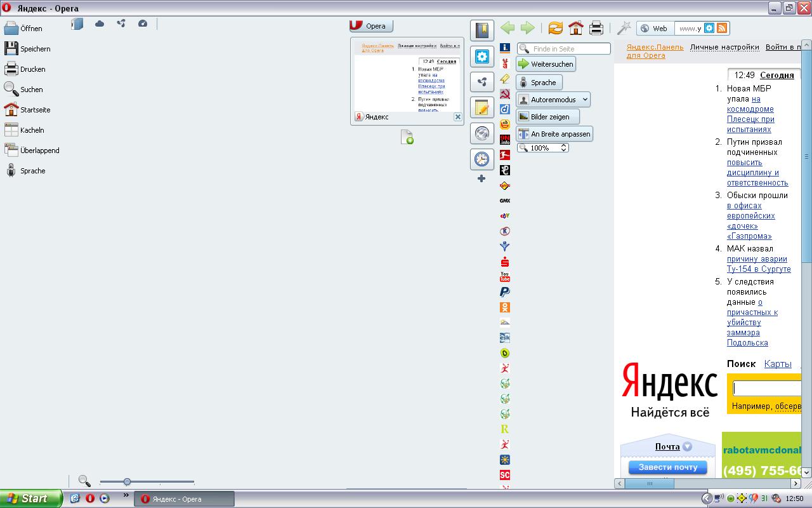Image resolution: width=812 pixels, height=508 pixels.
Task: Click the Suchen magnifier button
Action: 23,89
